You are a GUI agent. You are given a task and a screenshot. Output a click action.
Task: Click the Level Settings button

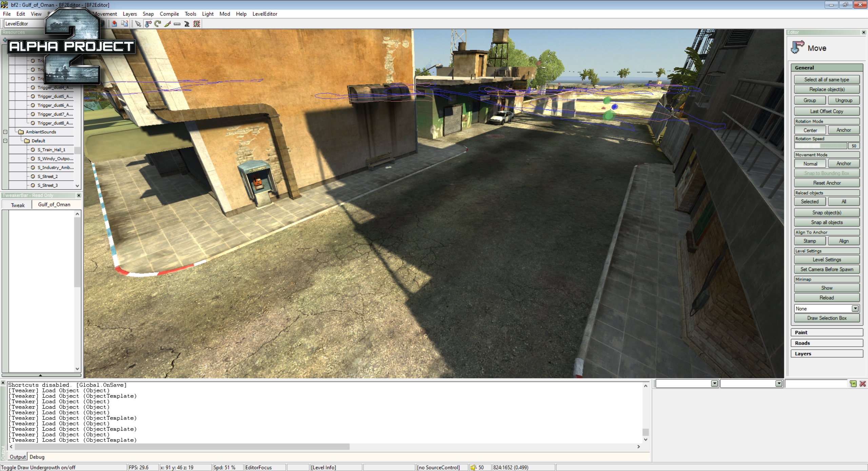pyautogui.click(x=827, y=260)
